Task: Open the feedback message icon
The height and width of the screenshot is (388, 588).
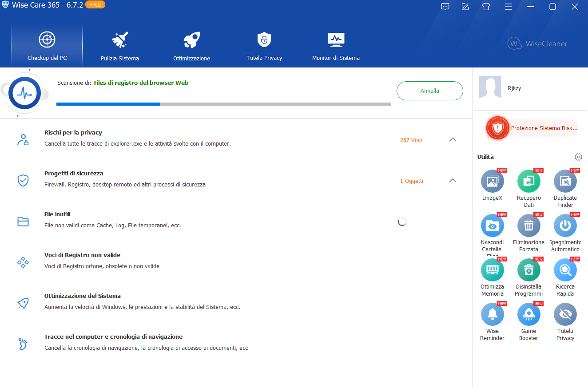Action: (445, 7)
